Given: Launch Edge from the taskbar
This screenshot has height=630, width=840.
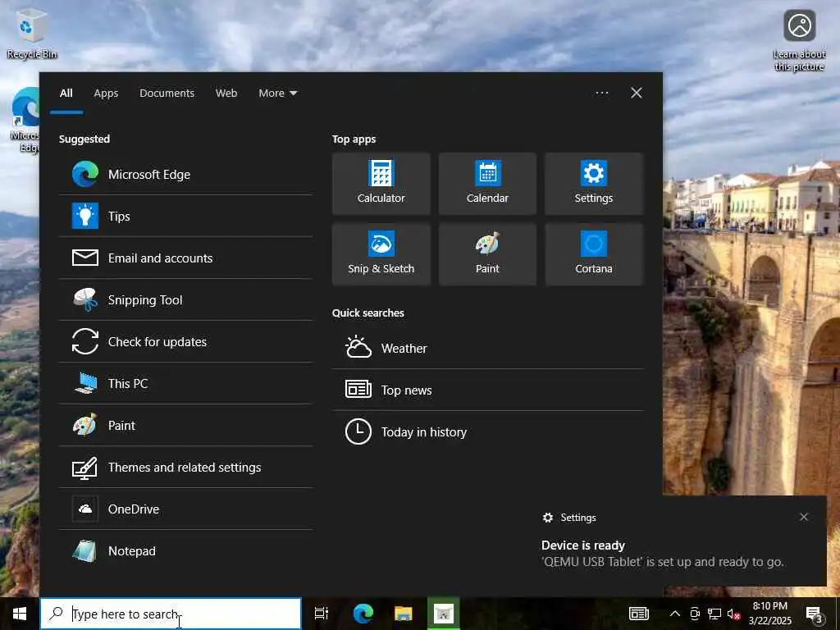Looking at the screenshot, I should click(x=363, y=614).
